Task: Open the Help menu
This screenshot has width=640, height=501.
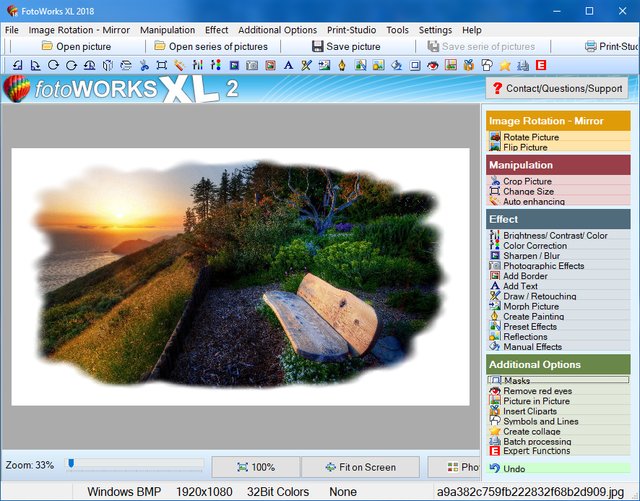Action: 472,30
